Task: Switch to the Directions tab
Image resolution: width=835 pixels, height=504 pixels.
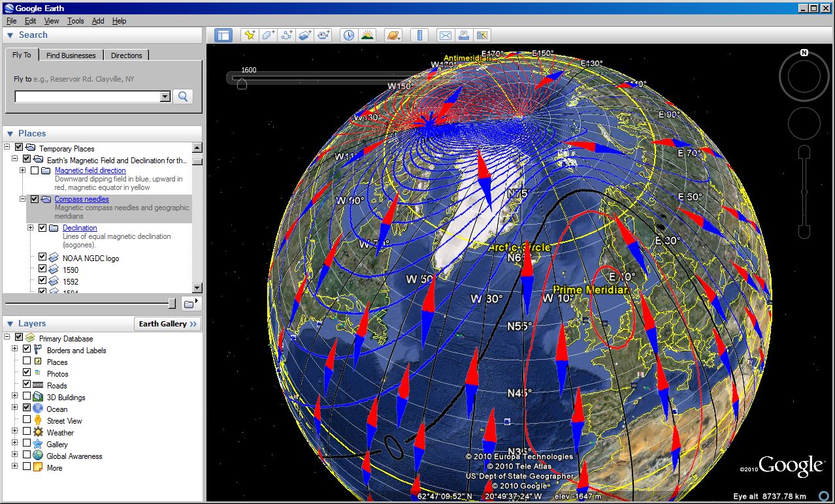Action: tap(126, 55)
